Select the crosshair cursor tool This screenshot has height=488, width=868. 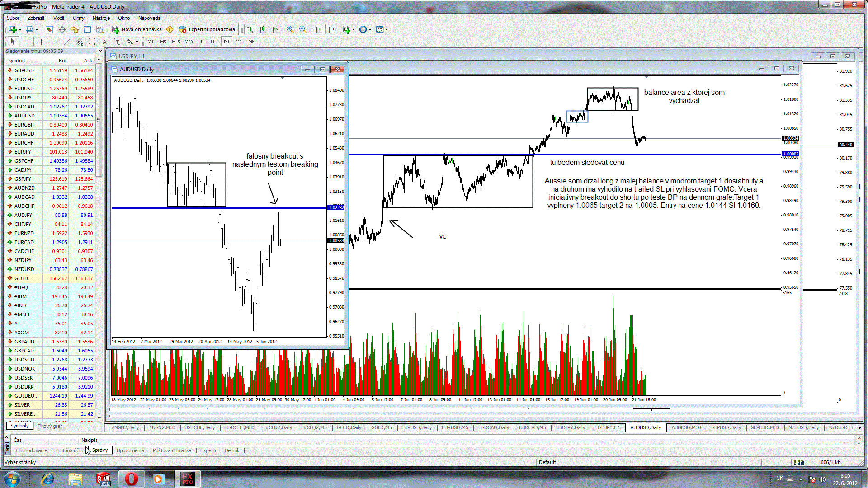pyautogui.click(x=26, y=42)
